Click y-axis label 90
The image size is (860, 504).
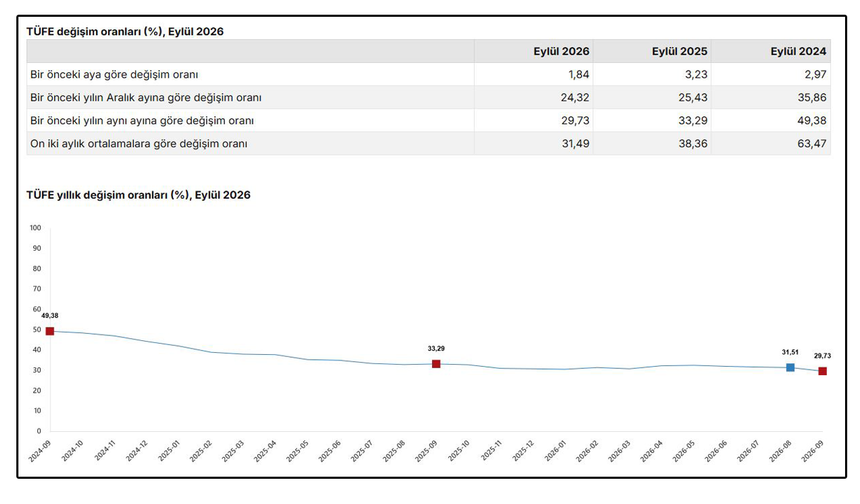pos(37,248)
